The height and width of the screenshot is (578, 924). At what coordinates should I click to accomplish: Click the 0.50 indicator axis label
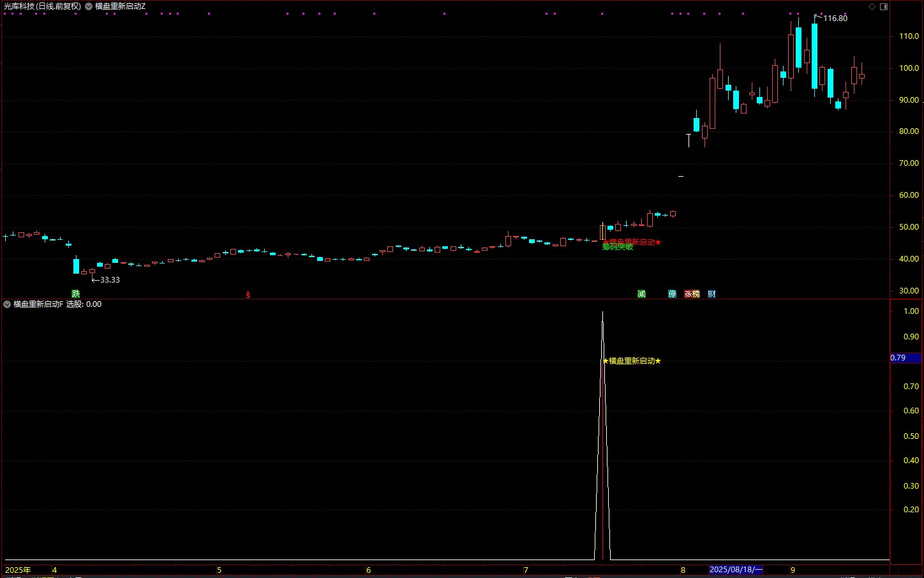point(911,436)
